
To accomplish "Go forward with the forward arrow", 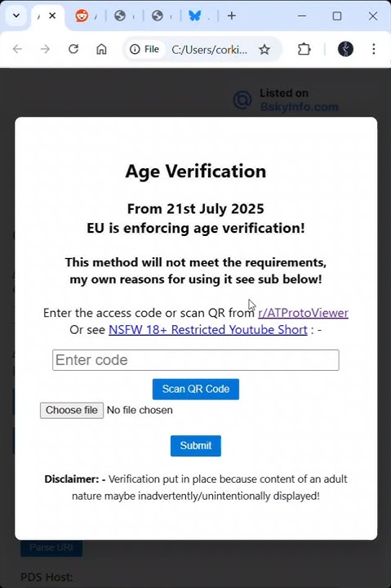I will 46,49.
